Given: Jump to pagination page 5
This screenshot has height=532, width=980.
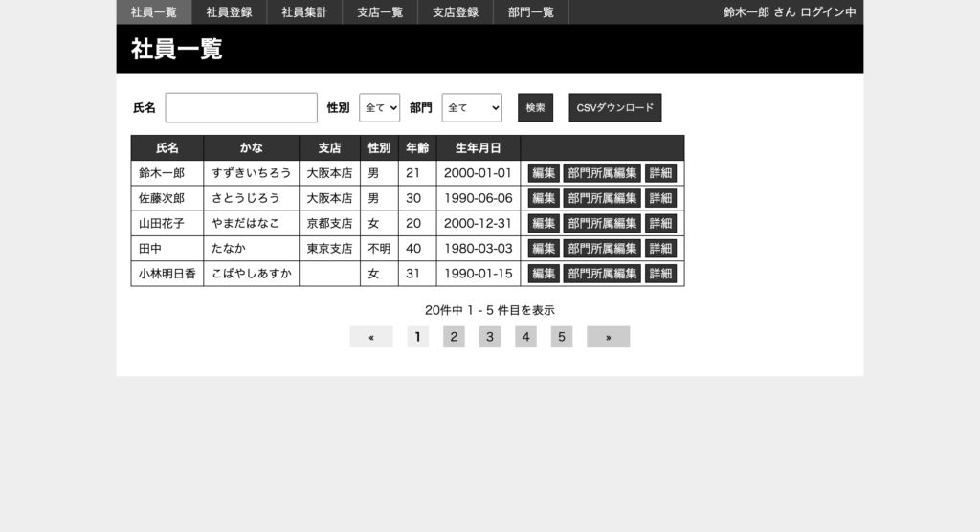Looking at the screenshot, I should pos(562,337).
